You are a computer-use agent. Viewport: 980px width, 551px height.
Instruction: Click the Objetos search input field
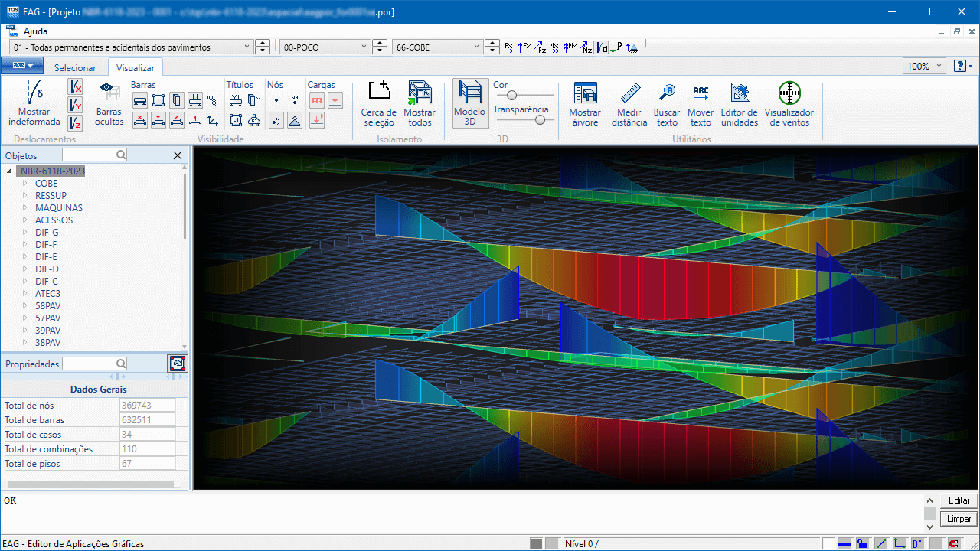click(x=90, y=155)
